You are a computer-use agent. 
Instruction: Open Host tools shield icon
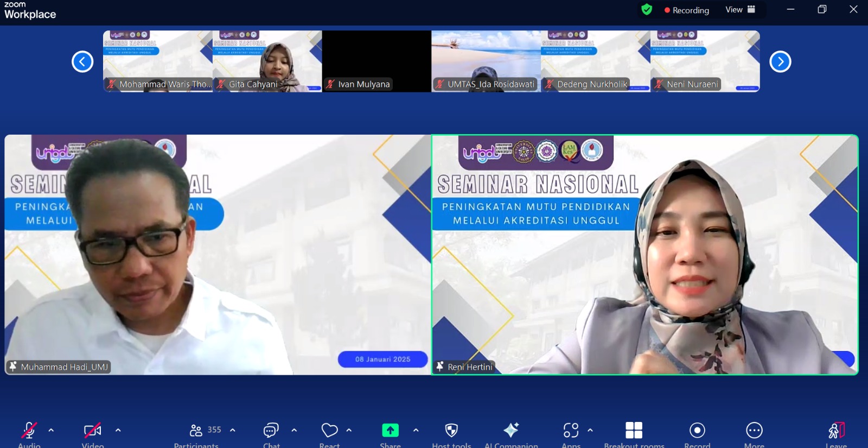tap(451, 431)
